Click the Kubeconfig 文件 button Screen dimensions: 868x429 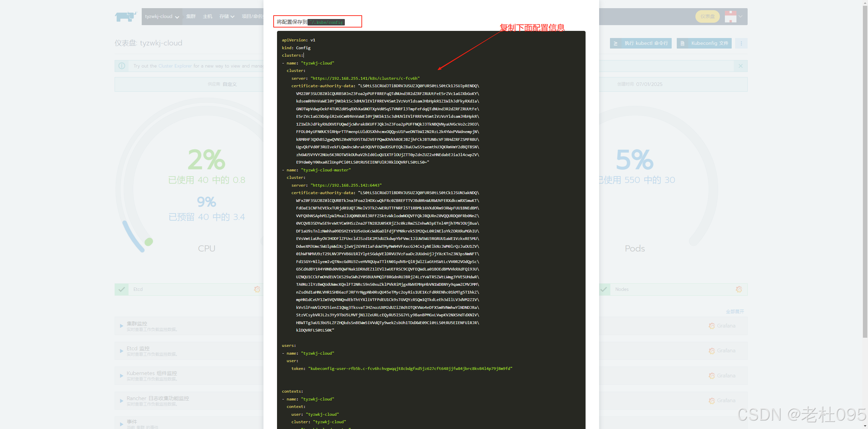click(x=704, y=43)
